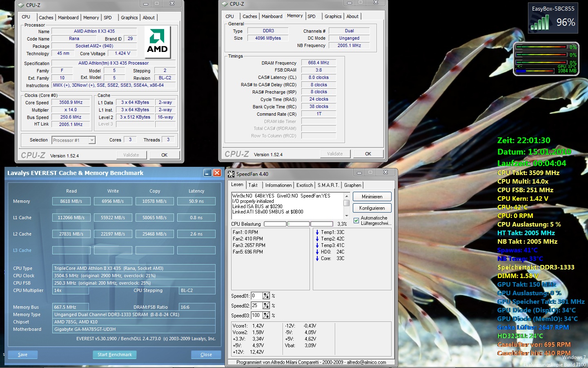
Task: Open About tab in left CPU-Z window
Action: click(149, 18)
